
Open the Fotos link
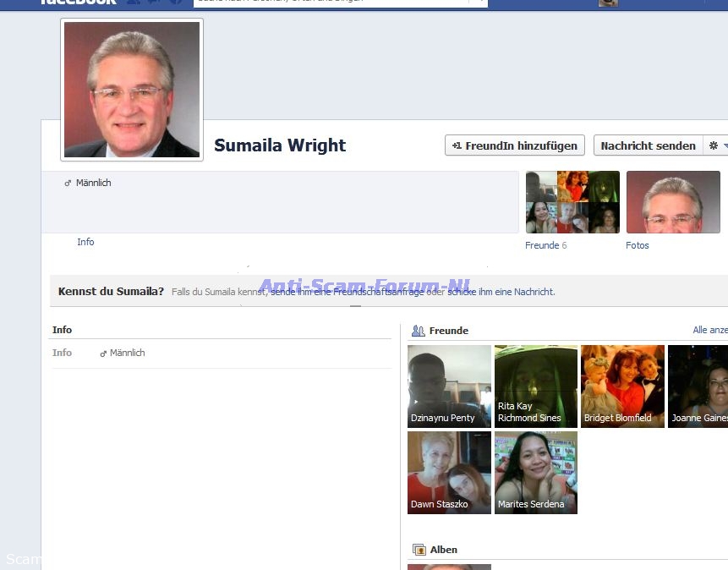[x=638, y=245]
